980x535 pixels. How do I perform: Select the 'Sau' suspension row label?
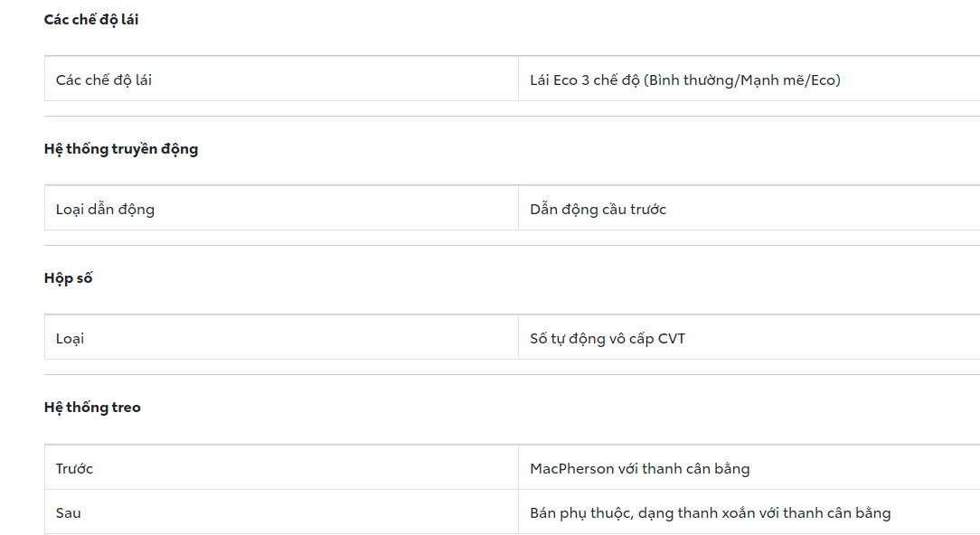69,513
